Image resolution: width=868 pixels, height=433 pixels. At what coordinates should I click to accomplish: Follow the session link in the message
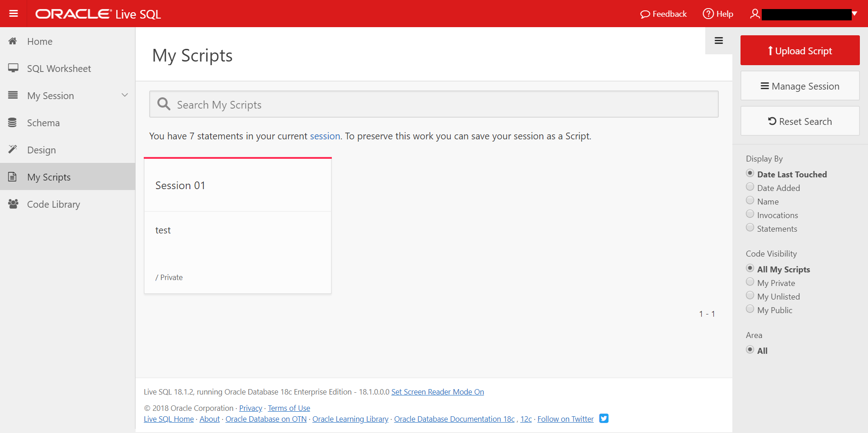click(x=325, y=136)
